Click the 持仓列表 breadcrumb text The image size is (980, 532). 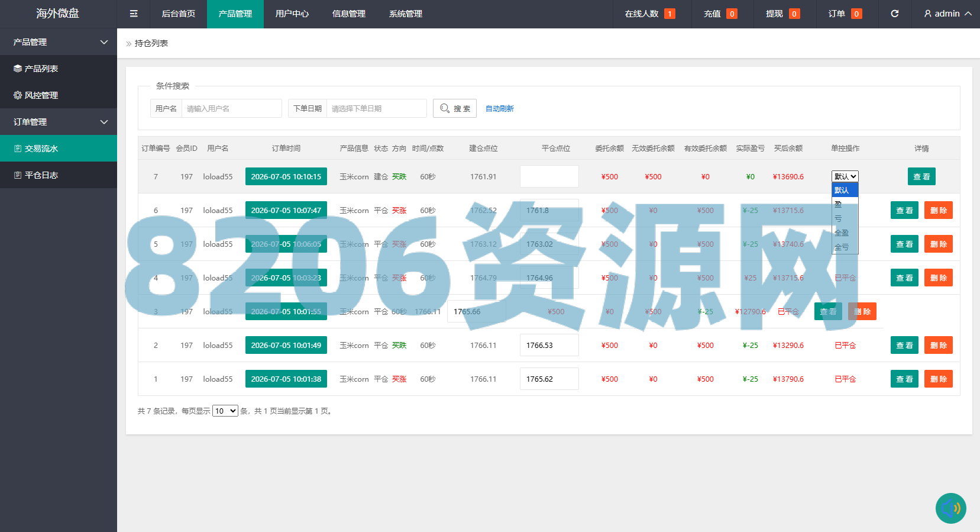(x=151, y=43)
